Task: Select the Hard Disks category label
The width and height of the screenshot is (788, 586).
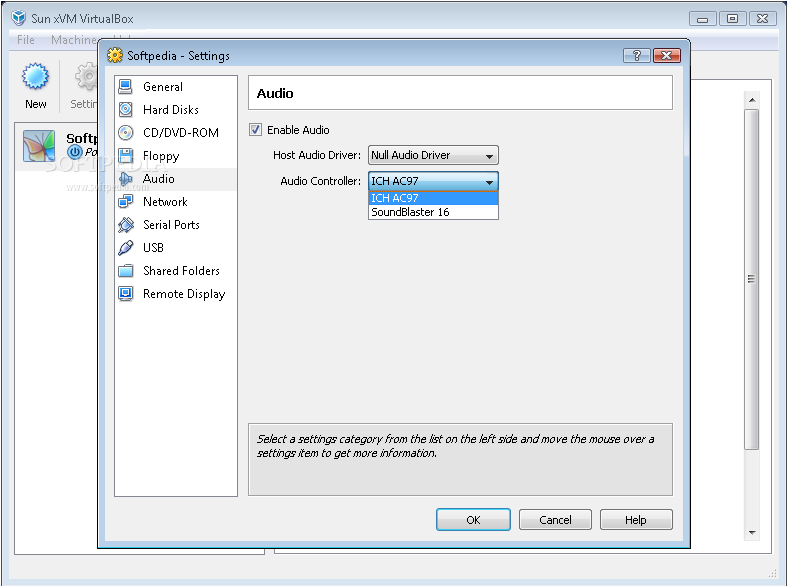Action: click(171, 110)
